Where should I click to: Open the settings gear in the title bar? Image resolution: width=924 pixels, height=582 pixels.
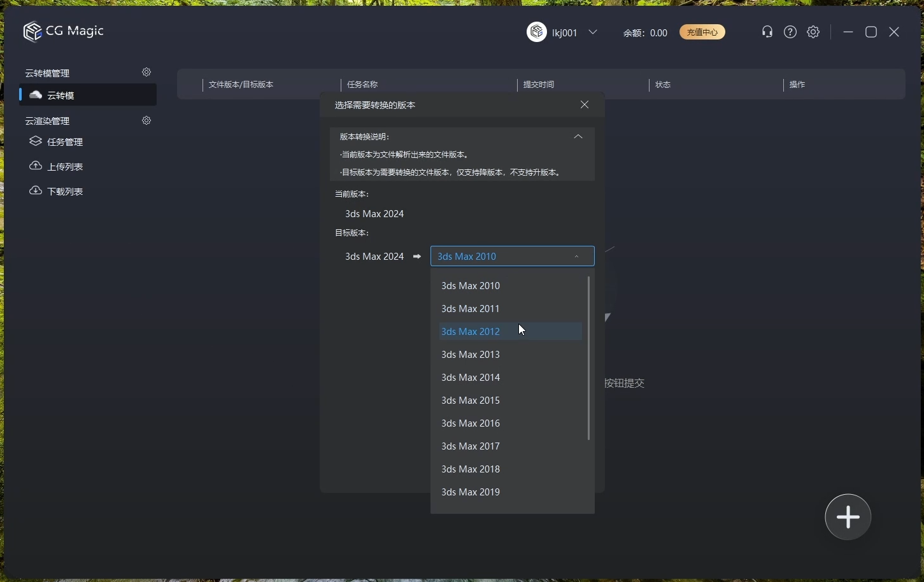point(813,32)
